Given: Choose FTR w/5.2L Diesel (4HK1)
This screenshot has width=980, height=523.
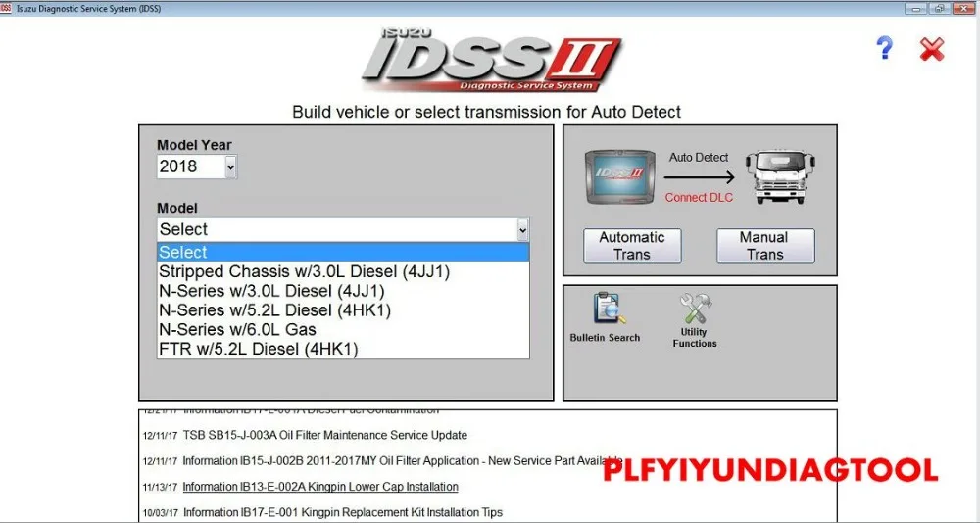Looking at the screenshot, I should (343, 350).
